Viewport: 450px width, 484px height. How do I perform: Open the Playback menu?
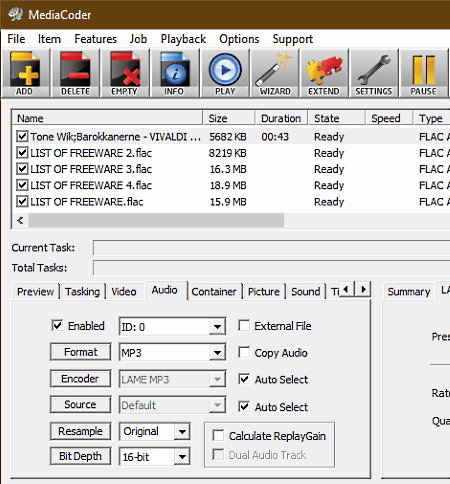point(183,39)
